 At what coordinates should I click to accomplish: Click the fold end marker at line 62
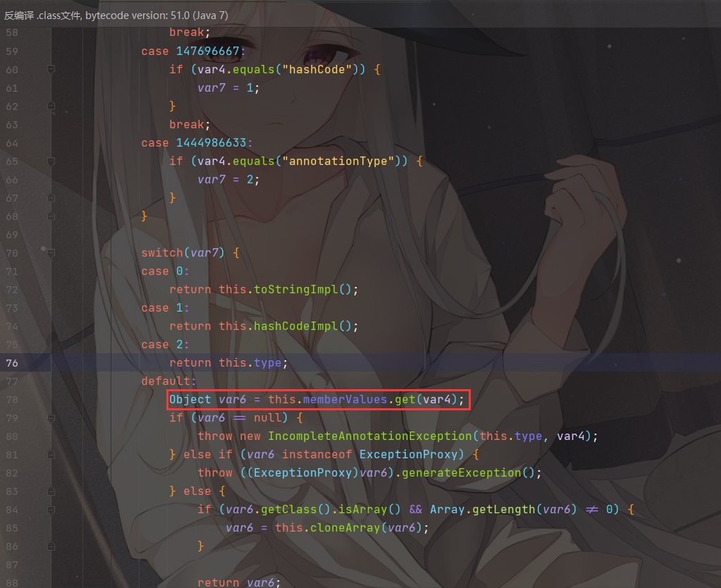point(51,106)
